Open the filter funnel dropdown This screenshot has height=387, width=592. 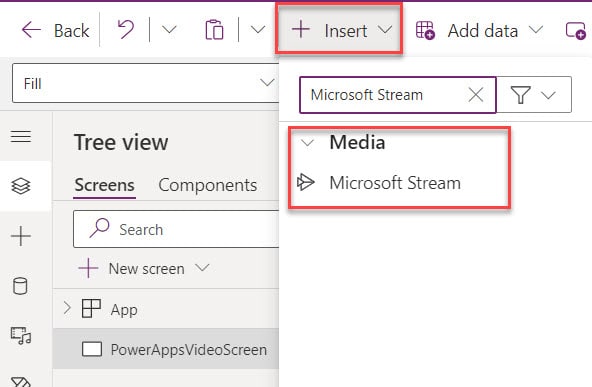[x=533, y=95]
